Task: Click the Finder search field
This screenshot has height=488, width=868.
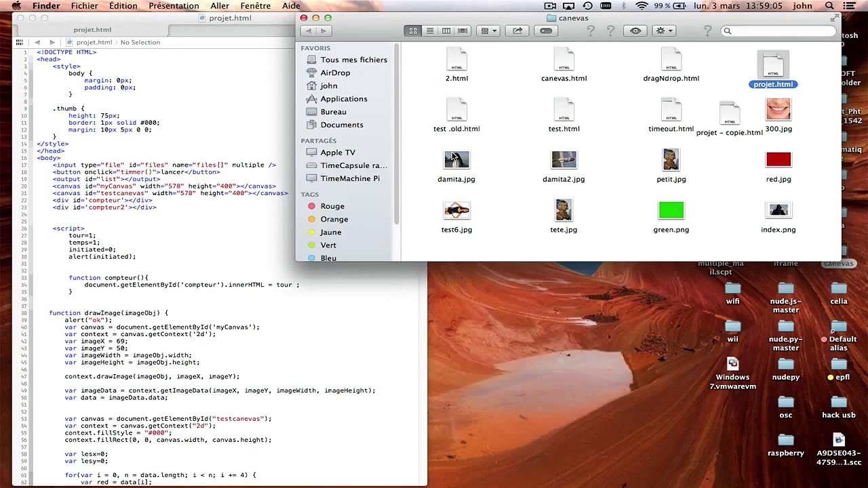Action: click(x=780, y=30)
